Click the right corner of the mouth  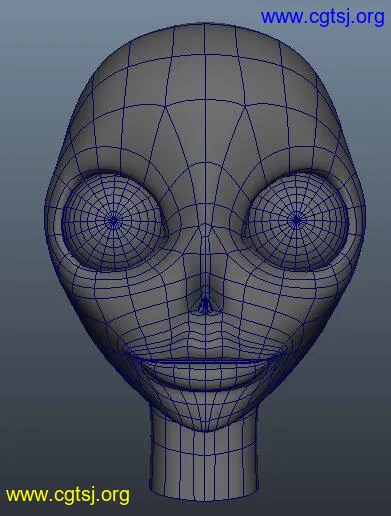(x=279, y=355)
